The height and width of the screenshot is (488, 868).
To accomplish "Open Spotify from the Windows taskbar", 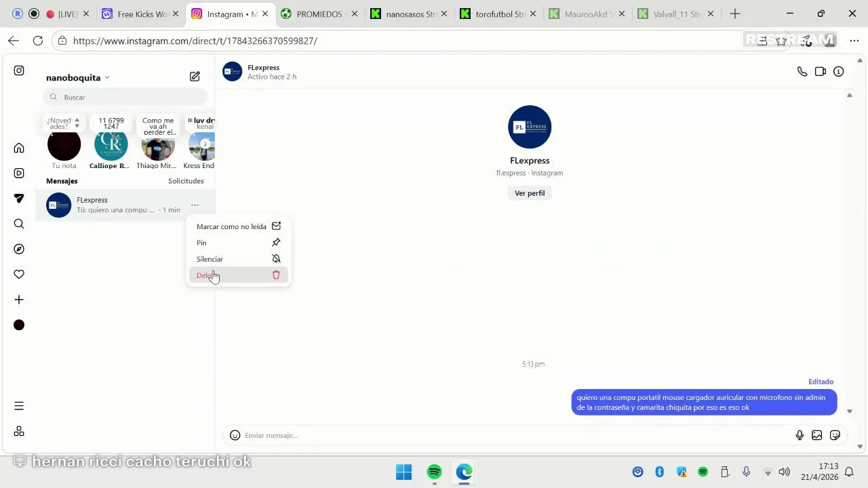I will pos(435,472).
